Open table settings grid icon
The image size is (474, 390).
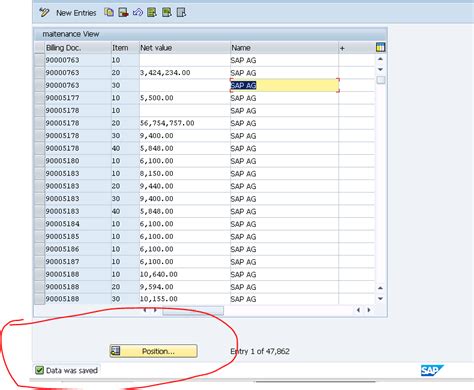(x=380, y=47)
